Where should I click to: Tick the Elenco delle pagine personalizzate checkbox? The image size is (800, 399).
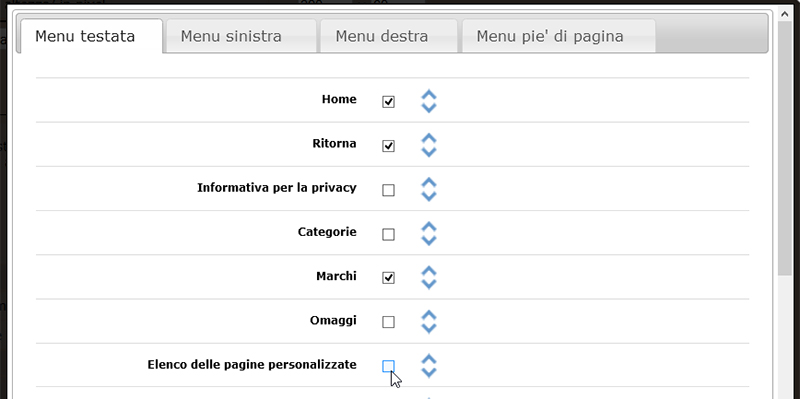tap(388, 366)
